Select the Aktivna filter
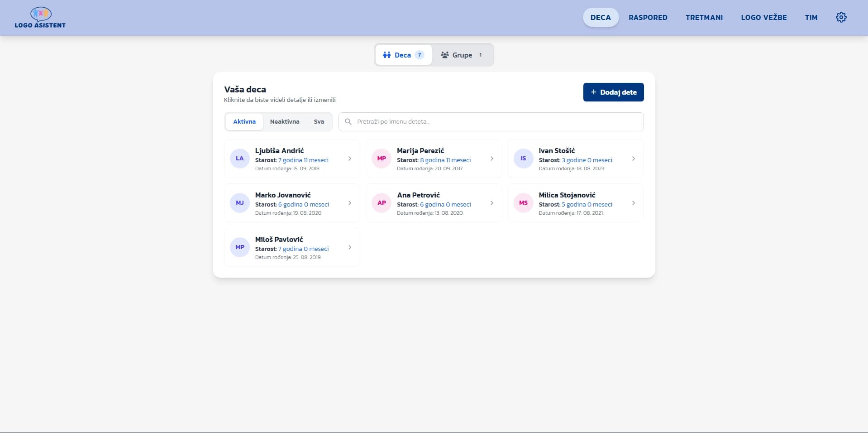The image size is (868, 433). pyautogui.click(x=244, y=122)
